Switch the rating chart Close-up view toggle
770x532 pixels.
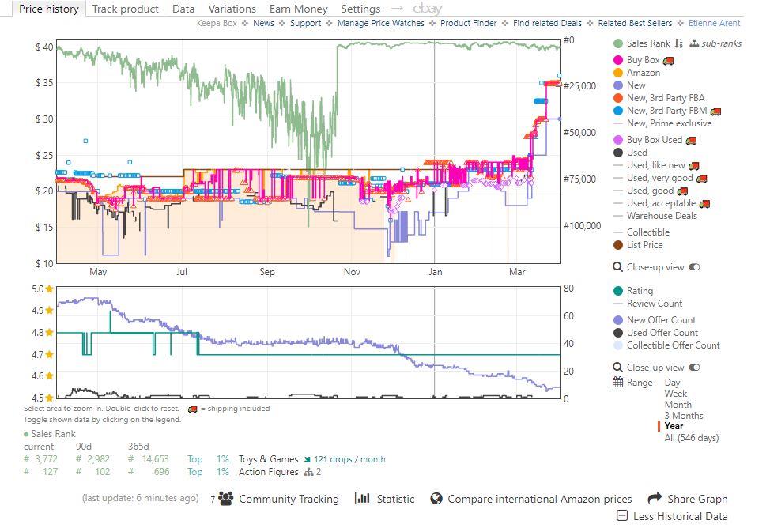pyautogui.click(x=694, y=368)
